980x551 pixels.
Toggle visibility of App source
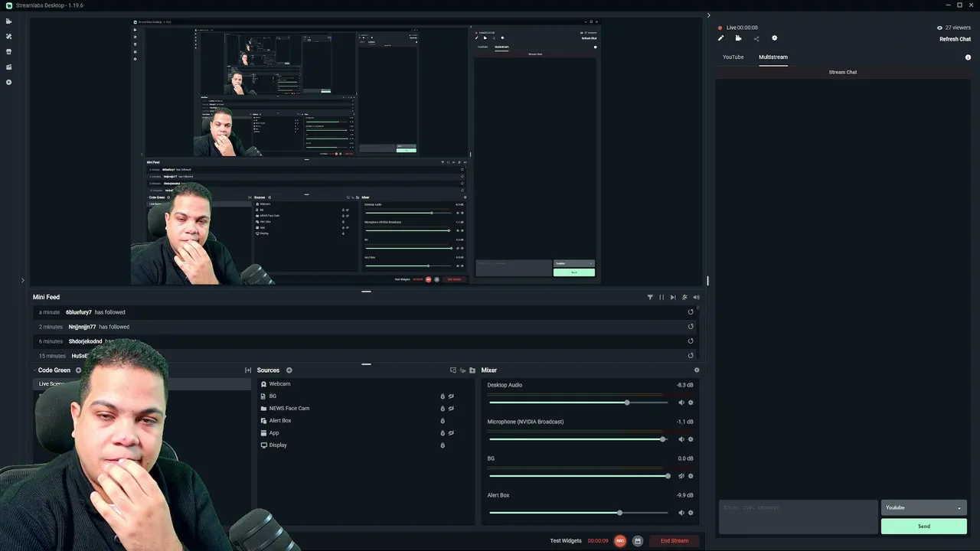tap(451, 433)
